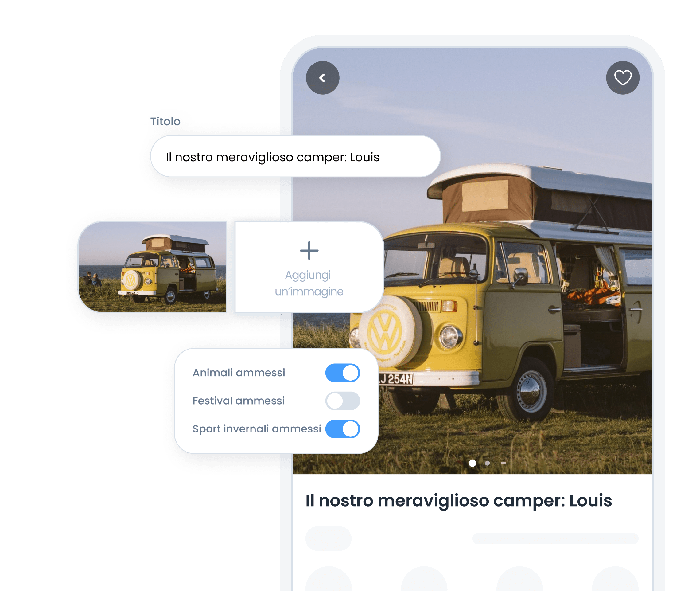This screenshot has height=591, width=700.
Task: Enable the Festival ammessi toggle
Action: [342, 401]
